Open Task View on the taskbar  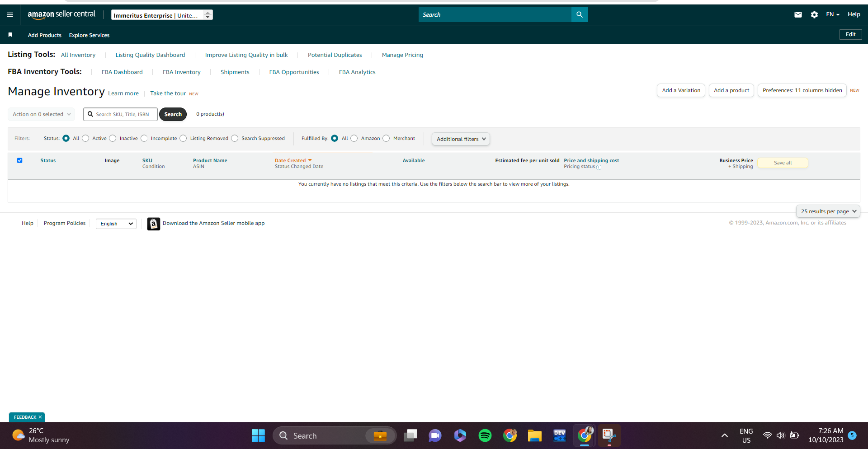point(410,436)
